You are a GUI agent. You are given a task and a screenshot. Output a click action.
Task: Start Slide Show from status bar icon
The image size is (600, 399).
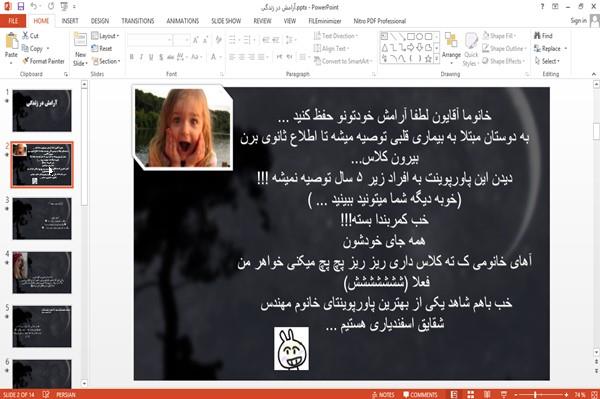(x=504, y=395)
